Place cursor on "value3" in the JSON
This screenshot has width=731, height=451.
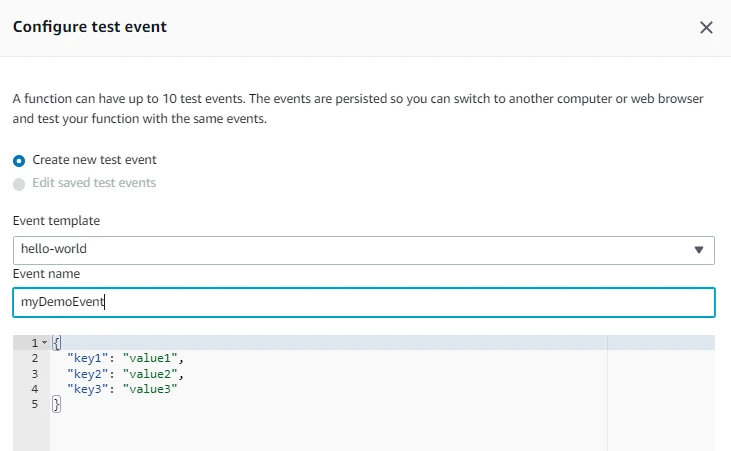(150, 389)
